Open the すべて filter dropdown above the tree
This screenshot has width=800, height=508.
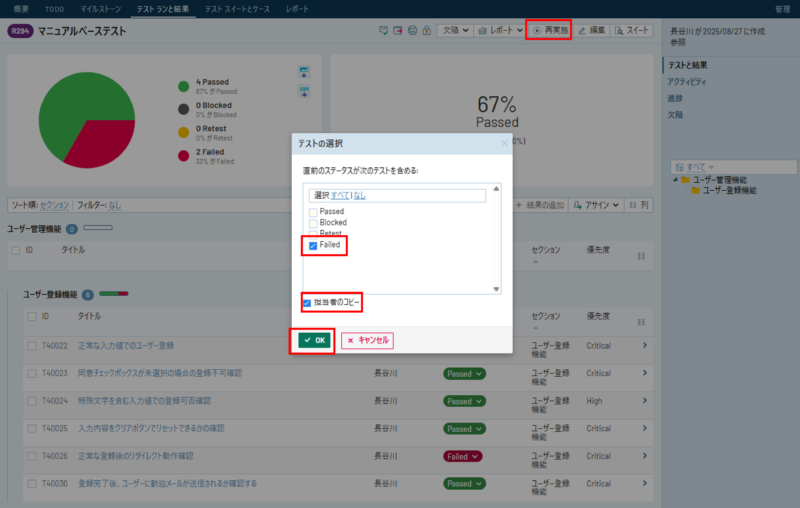(695, 167)
